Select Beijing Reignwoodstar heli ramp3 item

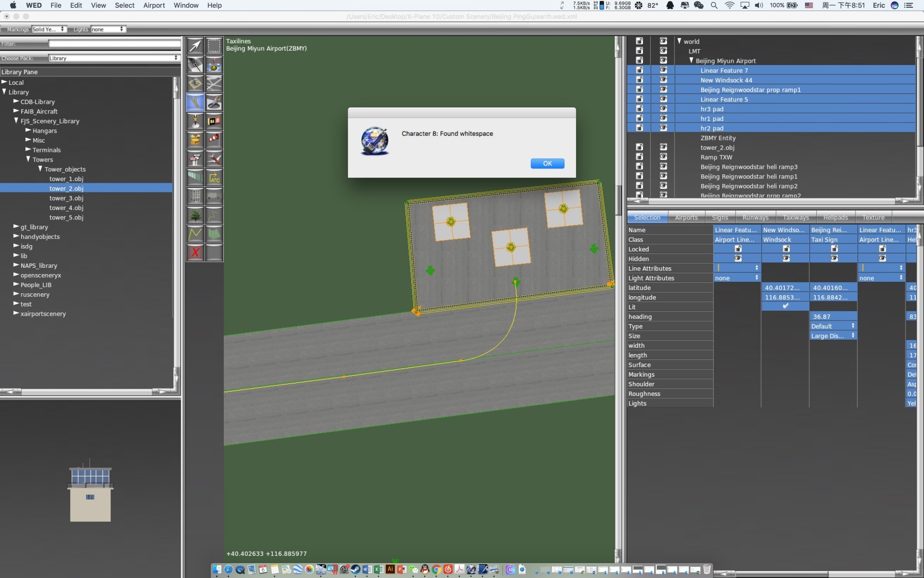[x=749, y=167]
